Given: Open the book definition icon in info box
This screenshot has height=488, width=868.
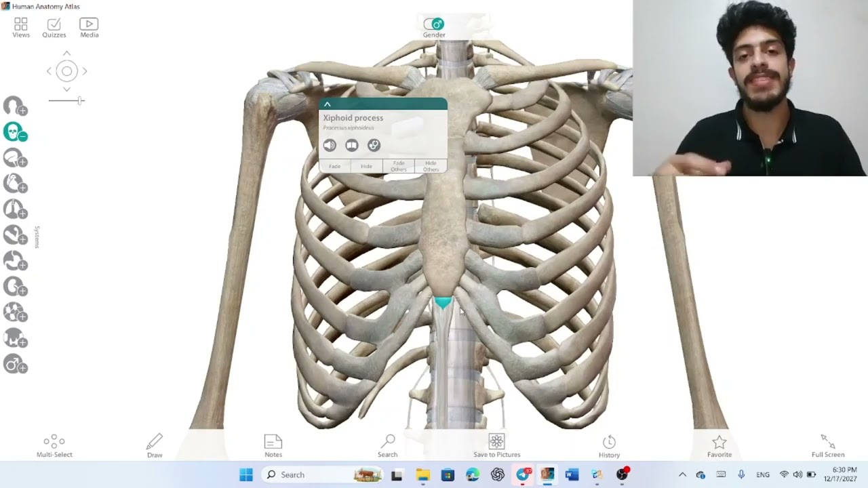Looking at the screenshot, I should click(x=351, y=145).
